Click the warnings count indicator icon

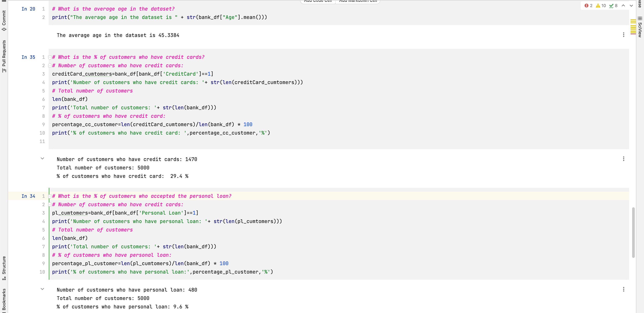[x=598, y=6]
